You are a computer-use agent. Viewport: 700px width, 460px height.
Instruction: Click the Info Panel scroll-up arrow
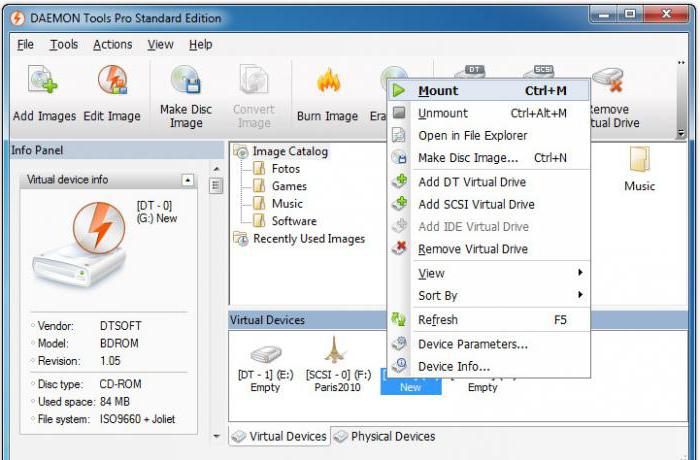217,169
